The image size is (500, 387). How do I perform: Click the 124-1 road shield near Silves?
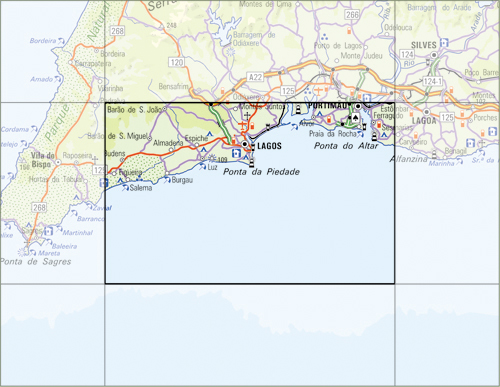432,81
